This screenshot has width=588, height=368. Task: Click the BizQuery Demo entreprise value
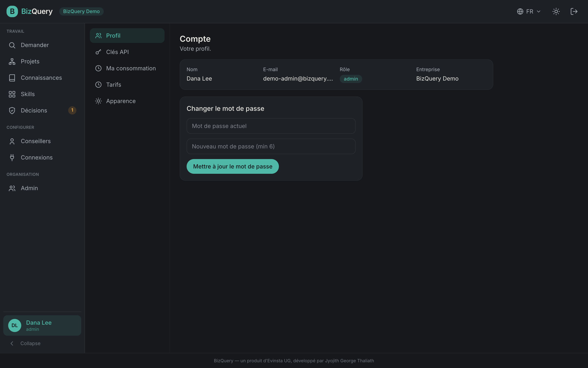tap(437, 79)
